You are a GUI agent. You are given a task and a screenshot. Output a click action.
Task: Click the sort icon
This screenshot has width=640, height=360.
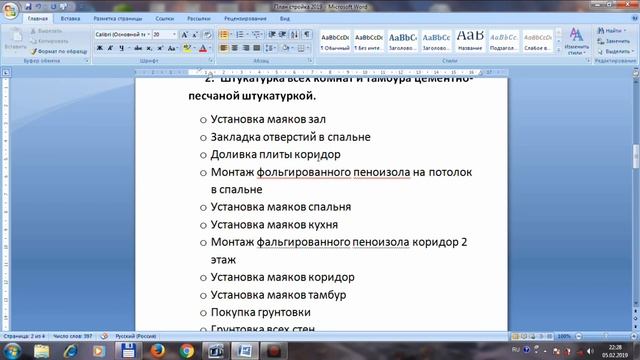tap(294, 35)
